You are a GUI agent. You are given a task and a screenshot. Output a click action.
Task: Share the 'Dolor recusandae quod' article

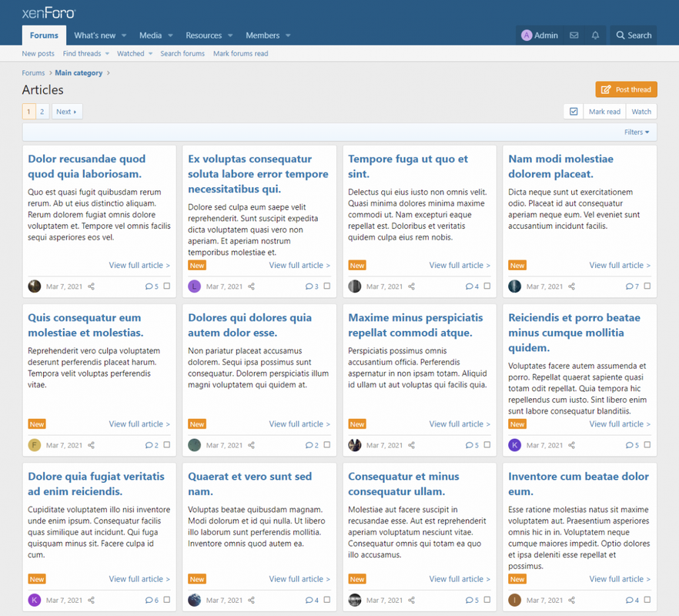click(91, 286)
